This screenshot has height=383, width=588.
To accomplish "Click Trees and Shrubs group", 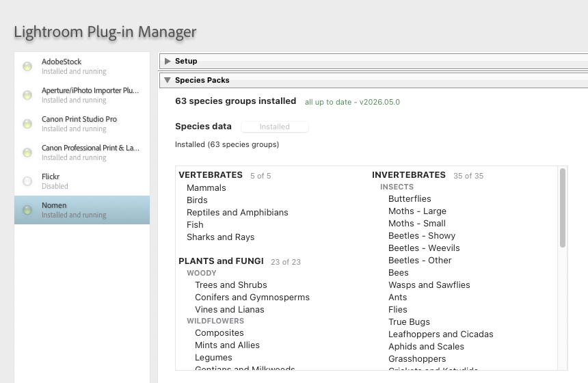I will coord(231,285).
